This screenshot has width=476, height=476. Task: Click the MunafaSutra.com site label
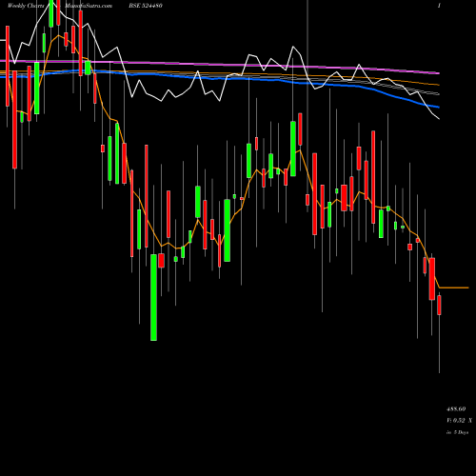tap(89, 6)
